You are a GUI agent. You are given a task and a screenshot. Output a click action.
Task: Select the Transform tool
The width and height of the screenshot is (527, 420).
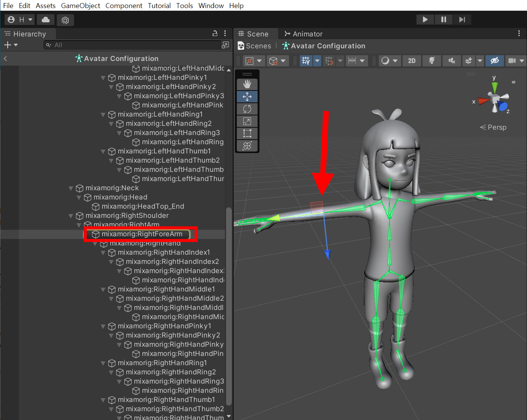click(247, 146)
